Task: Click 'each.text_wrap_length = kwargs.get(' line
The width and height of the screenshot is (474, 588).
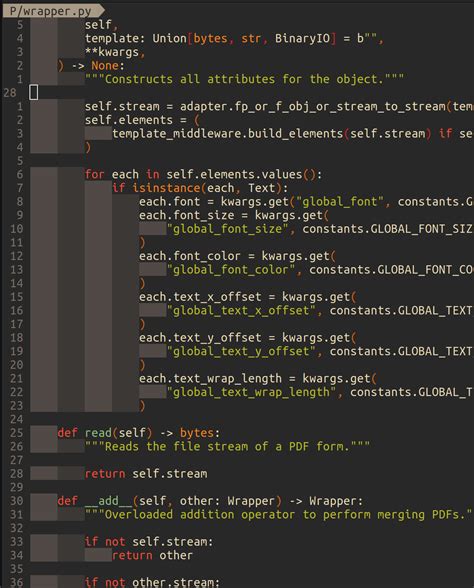Action: pyautogui.click(x=258, y=379)
